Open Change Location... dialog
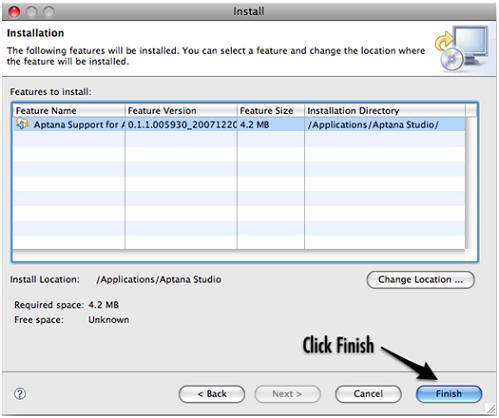The image size is (499, 418). click(420, 279)
